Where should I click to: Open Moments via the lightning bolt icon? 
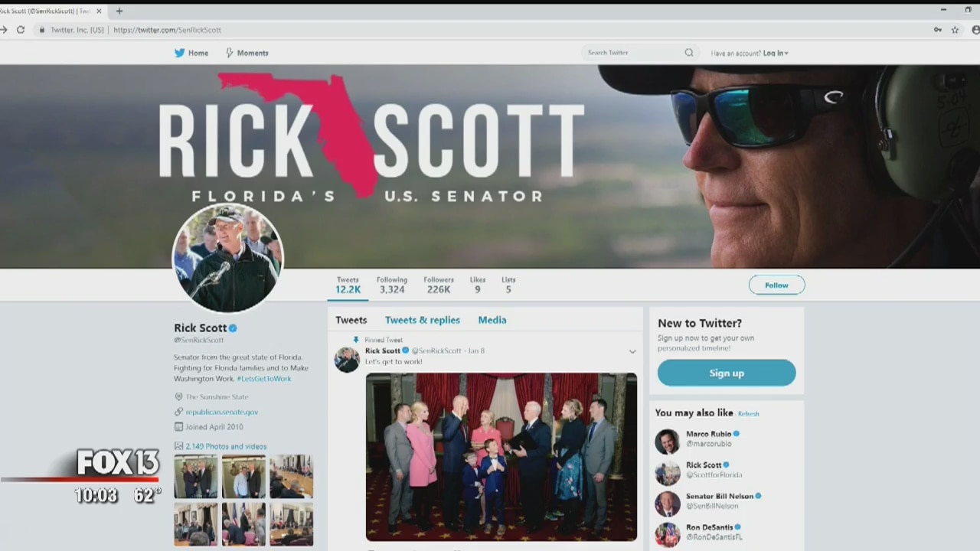(x=229, y=53)
